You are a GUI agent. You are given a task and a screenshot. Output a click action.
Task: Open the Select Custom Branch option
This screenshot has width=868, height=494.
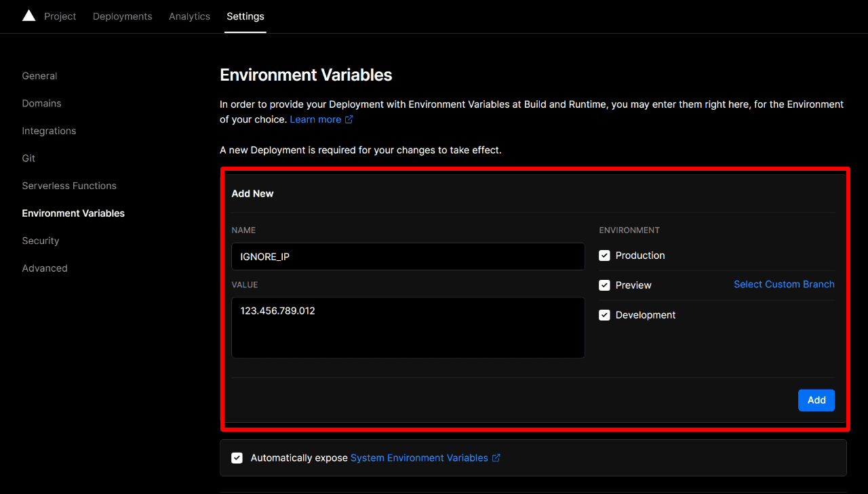click(784, 285)
